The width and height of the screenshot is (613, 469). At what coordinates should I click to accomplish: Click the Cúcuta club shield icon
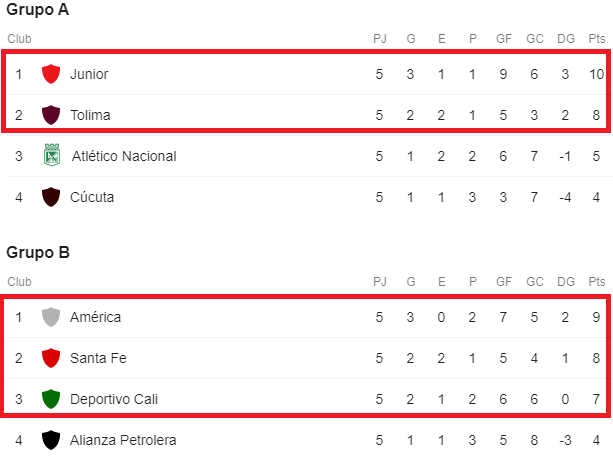coord(51,197)
